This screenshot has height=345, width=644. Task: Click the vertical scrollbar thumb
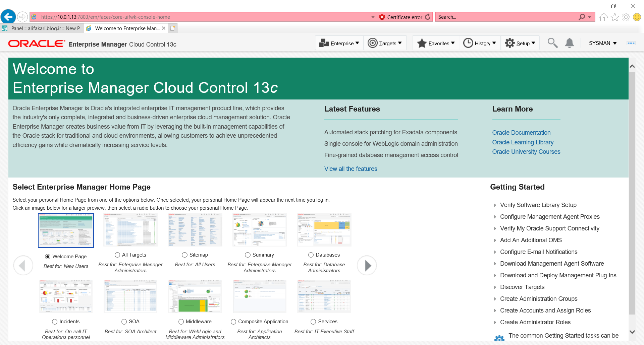click(x=632, y=193)
